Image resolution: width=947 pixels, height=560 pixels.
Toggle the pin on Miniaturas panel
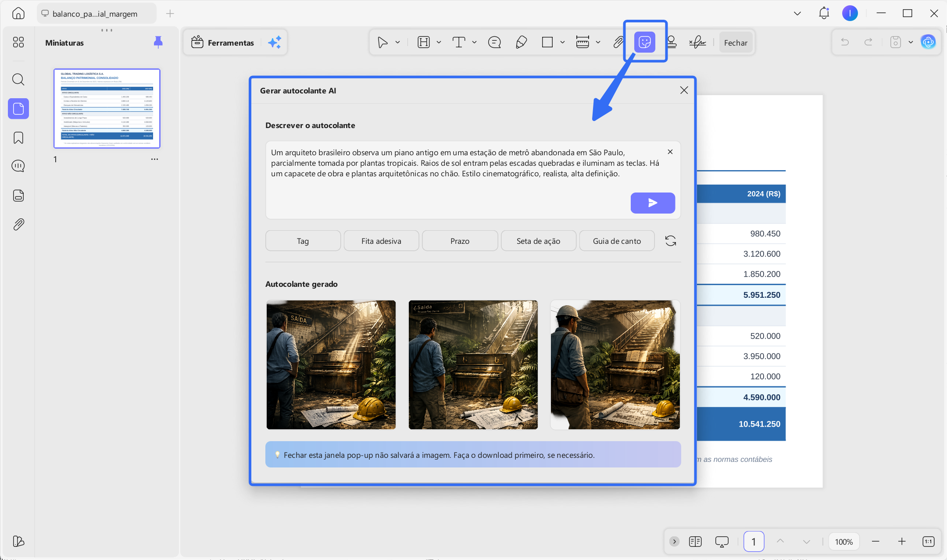(158, 42)
